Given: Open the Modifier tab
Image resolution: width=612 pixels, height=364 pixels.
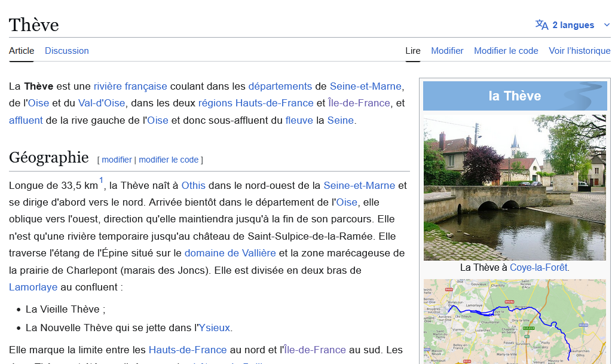Looking at the screenshot, I should 447,51.
